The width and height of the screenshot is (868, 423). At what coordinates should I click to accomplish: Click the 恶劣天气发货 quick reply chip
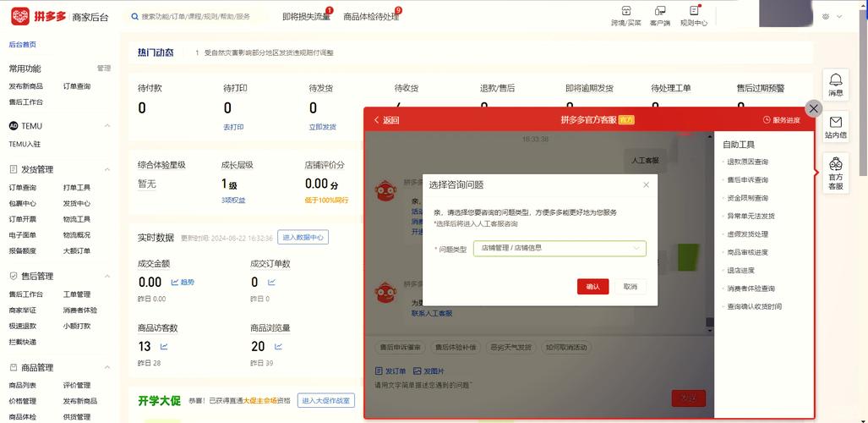[x=511, y=348]
